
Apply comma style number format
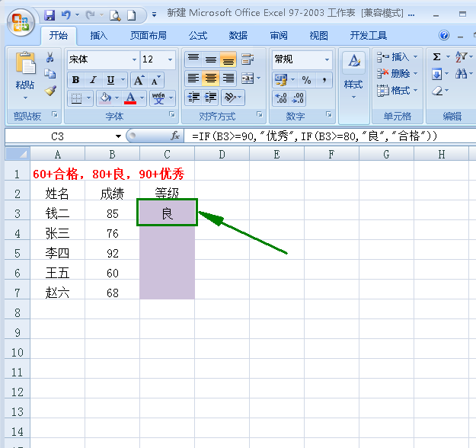point(324,80)
